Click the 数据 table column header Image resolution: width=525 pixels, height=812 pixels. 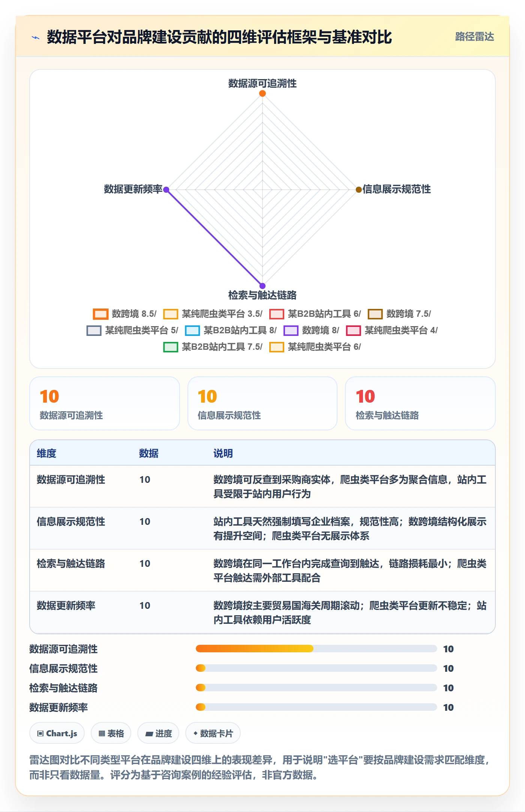(x=149, y=453)
